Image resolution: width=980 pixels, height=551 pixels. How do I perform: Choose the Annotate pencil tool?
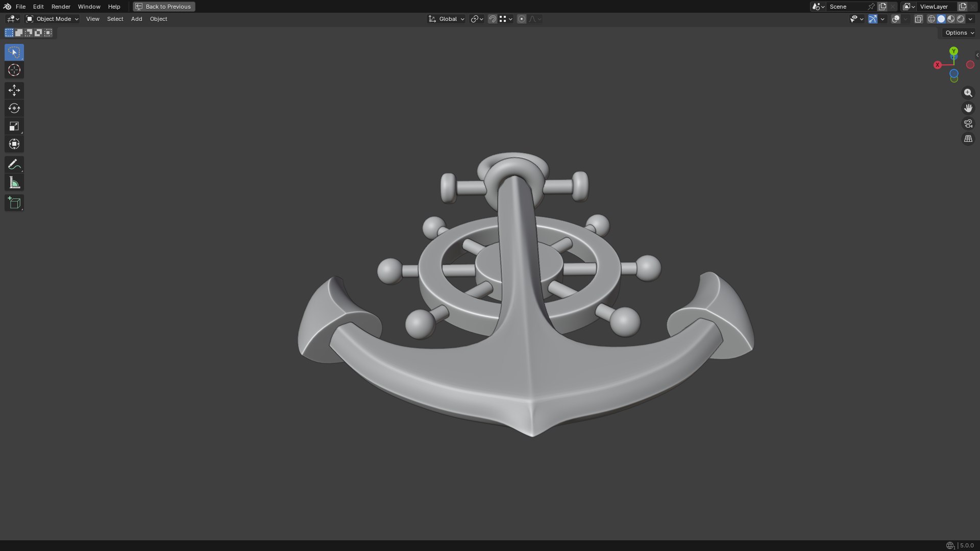pos(14,164)
